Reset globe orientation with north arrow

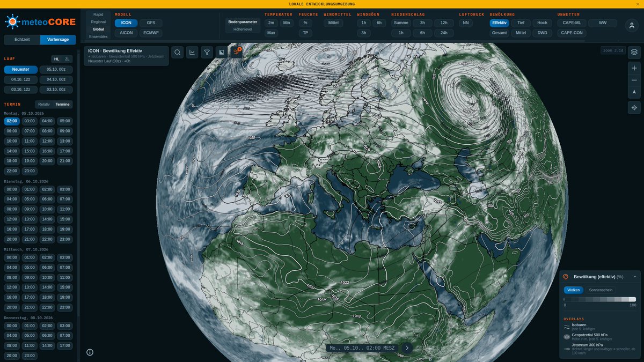click(634, 92)
